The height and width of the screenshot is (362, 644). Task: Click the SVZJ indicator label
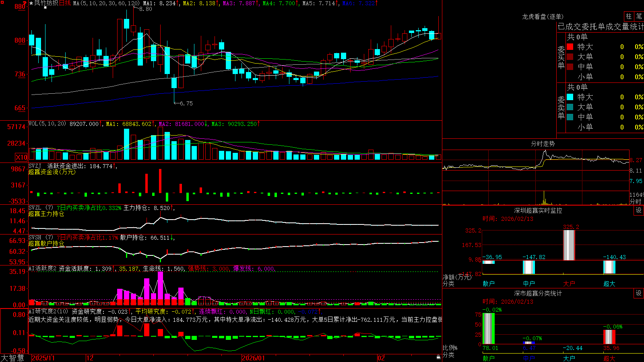35,166
